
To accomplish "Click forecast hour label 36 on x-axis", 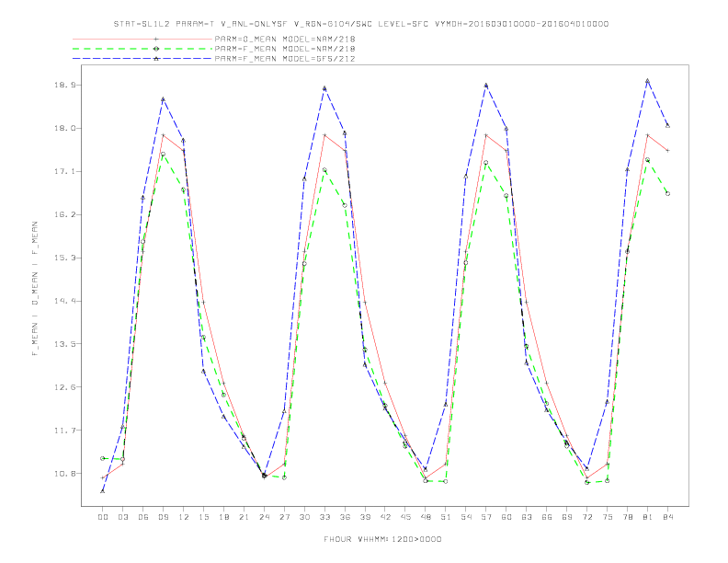I will click(345, 517).
